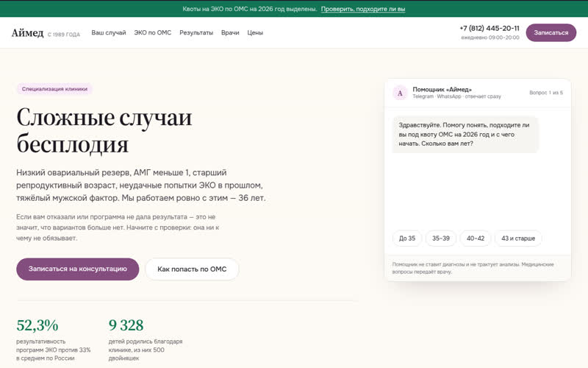This screenshot has width=588, height=368.
Task: Select age option '40-42'
Action: pos(476,238)
